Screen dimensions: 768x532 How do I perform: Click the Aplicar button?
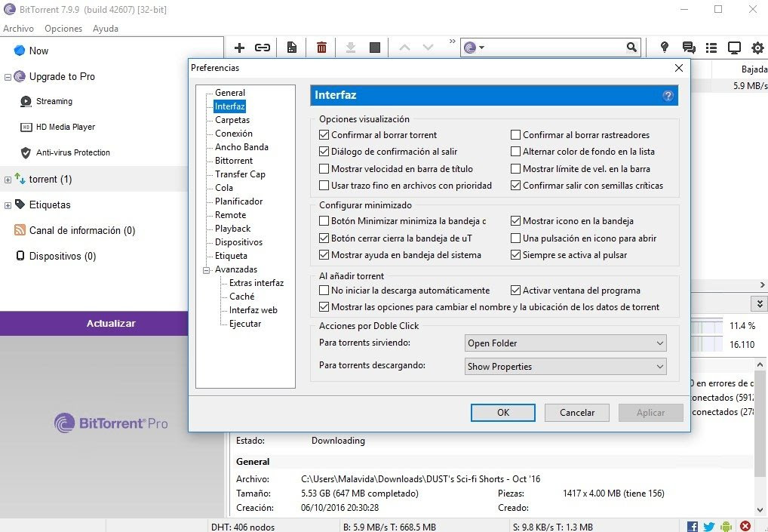click(650, 413)
